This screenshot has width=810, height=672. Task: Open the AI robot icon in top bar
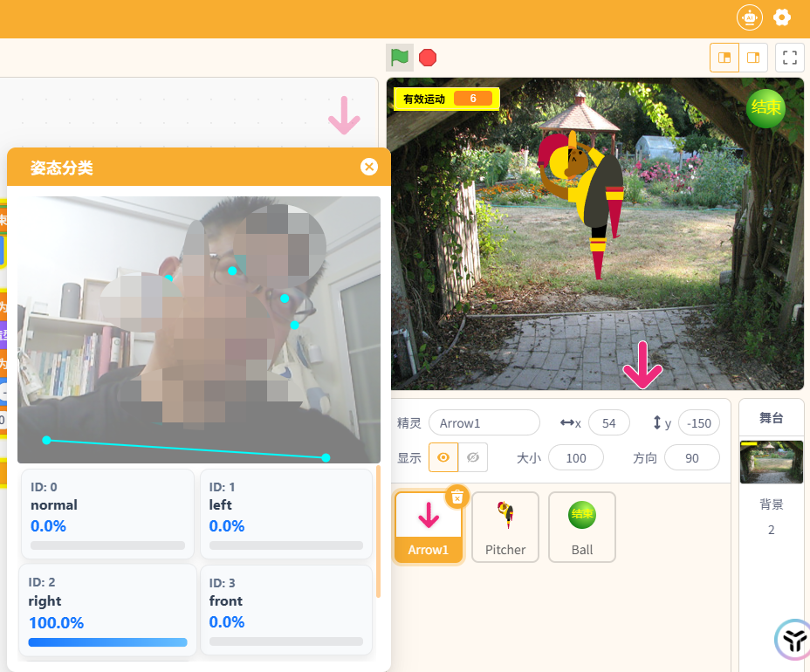(749, 17)
